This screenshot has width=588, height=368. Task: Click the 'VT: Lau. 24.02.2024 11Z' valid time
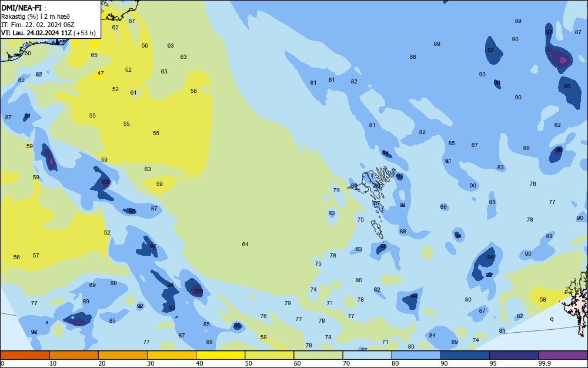pos(36,33)
